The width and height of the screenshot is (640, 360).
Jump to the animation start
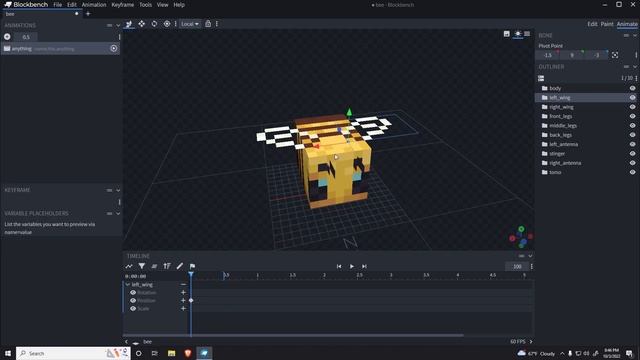coord(339,267)
